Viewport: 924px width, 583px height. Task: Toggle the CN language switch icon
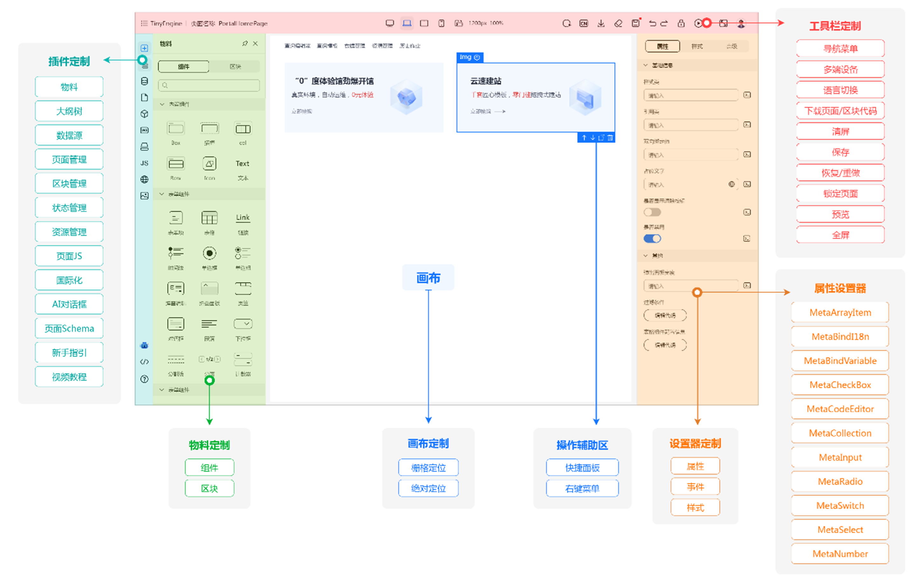(584, 23)
